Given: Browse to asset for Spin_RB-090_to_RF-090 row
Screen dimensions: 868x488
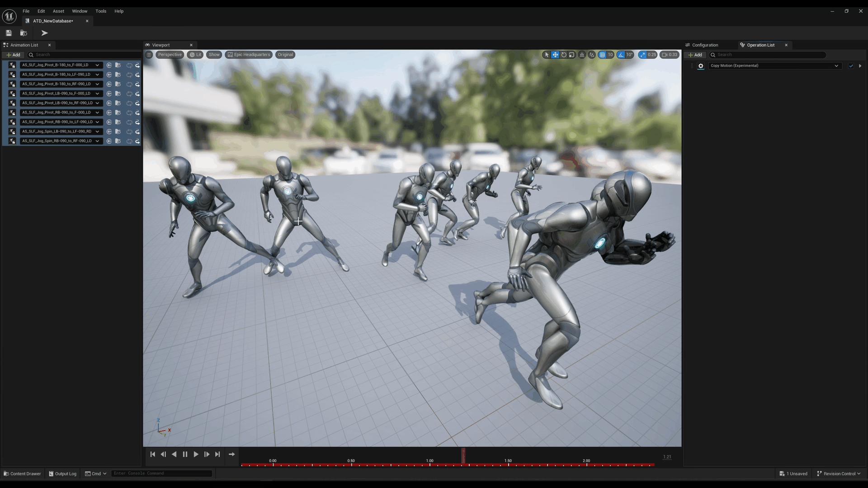Looking at the screenshot, I should (118, 141).
